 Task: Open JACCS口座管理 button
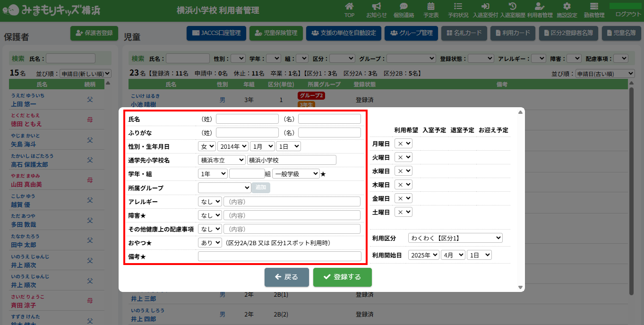(x=216, y=33)
